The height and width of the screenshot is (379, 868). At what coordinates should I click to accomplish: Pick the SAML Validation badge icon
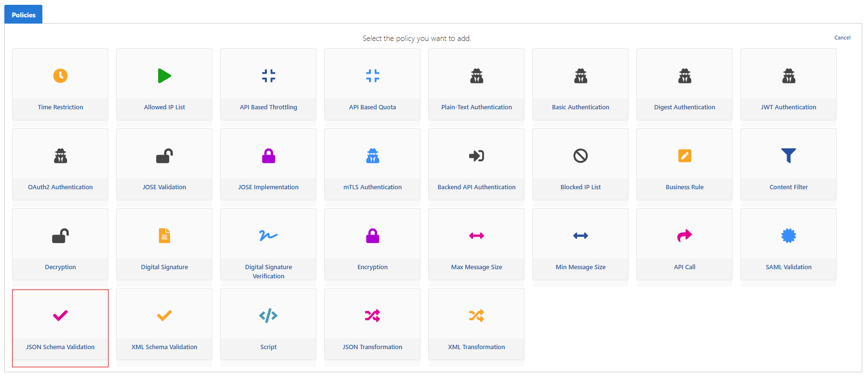[x=789, y=235]
